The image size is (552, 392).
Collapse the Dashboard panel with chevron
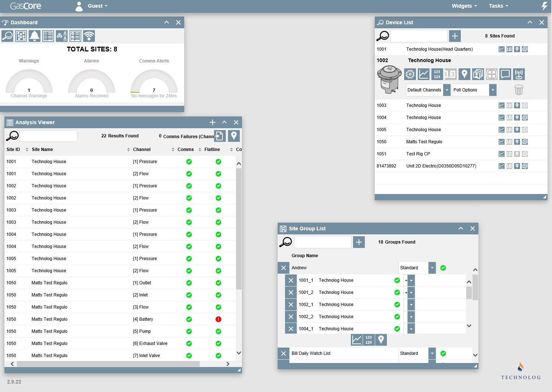point(167,22)
